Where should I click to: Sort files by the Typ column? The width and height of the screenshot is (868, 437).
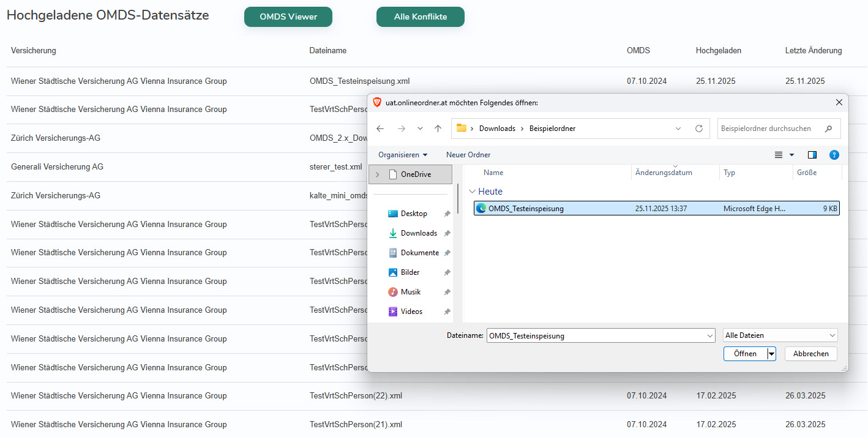pos(729,173)
